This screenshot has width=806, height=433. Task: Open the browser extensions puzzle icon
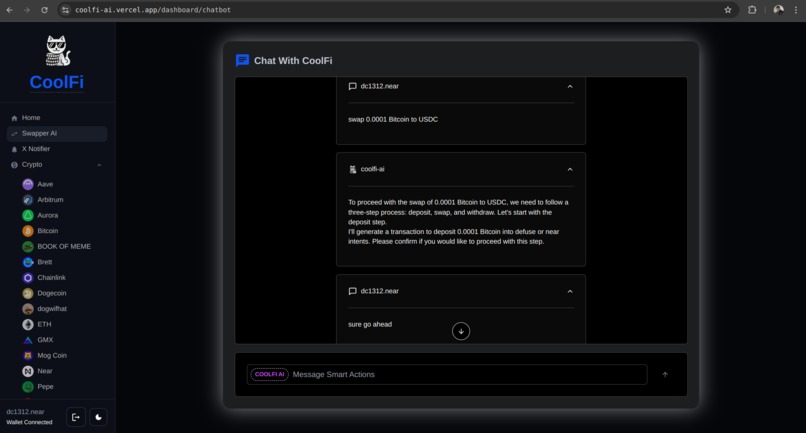752,10
